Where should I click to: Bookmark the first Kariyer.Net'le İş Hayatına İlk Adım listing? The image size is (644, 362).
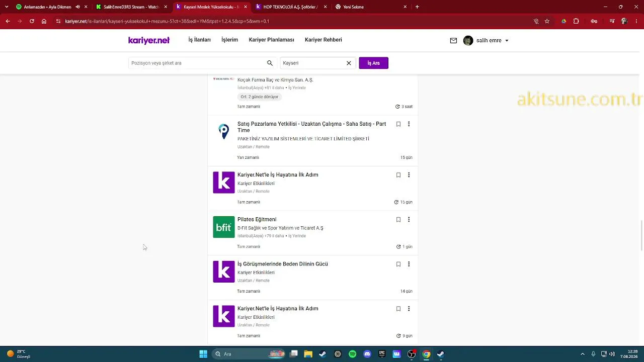398,175
